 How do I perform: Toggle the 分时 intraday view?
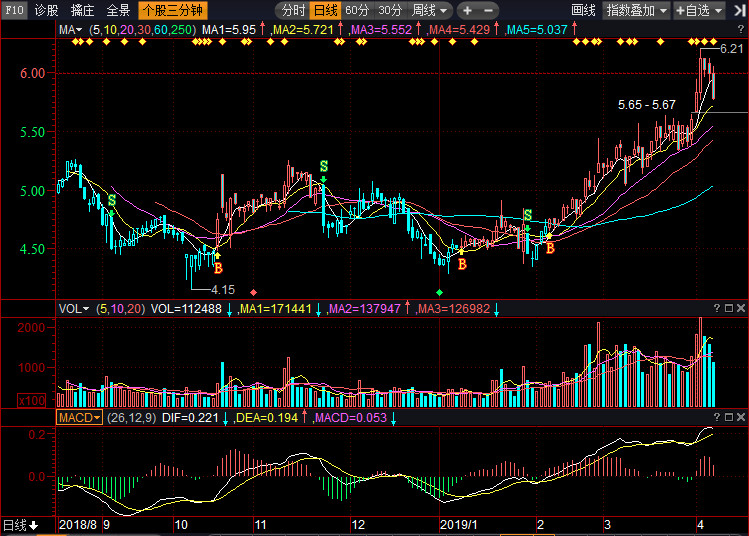(x=292, y=10)
